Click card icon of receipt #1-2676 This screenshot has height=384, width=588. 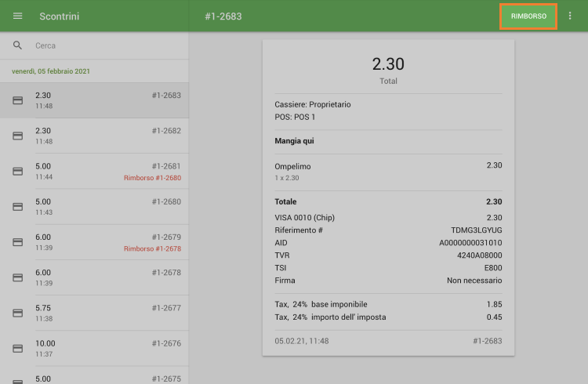(x=17, y=348)
